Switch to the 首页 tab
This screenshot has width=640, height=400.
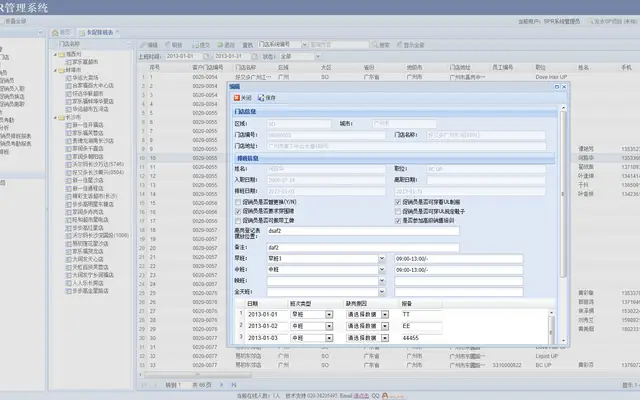click(61, 32)
